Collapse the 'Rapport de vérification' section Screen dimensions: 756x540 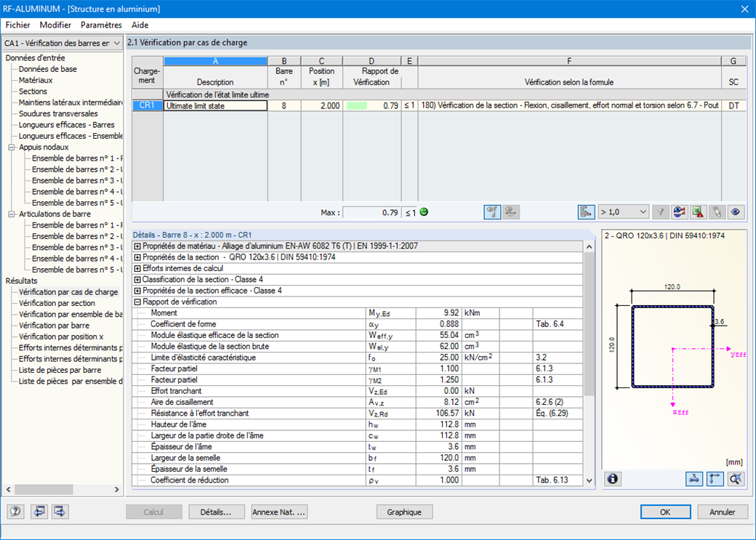pyautogui.click(x=137, y=302)
